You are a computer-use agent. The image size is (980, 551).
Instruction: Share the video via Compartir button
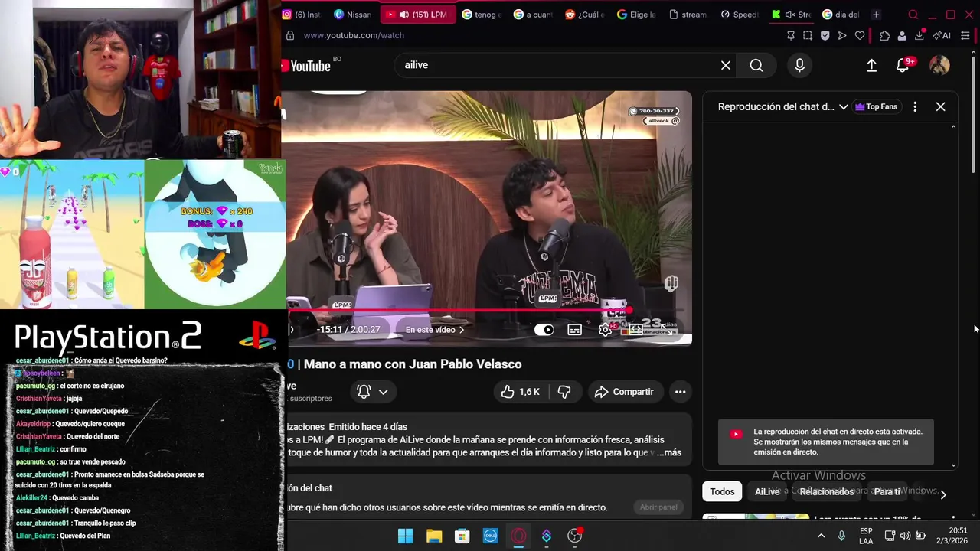pos(625,392)
